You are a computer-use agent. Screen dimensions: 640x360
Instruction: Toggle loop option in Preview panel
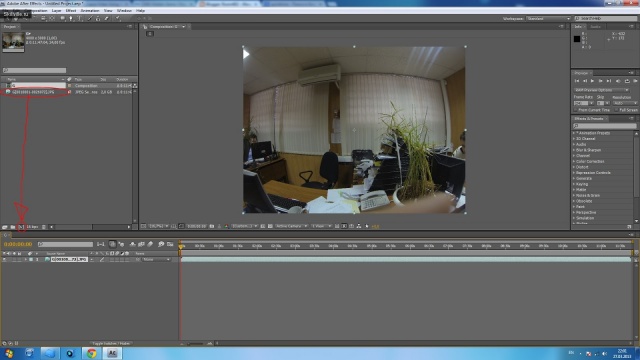[x=627, y=81]
